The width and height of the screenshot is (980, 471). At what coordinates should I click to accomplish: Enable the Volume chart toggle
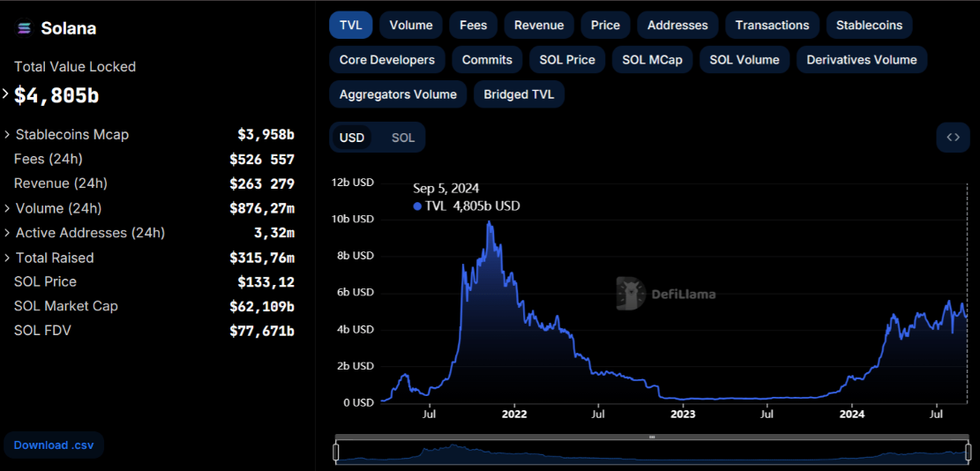tap(411, 25)
